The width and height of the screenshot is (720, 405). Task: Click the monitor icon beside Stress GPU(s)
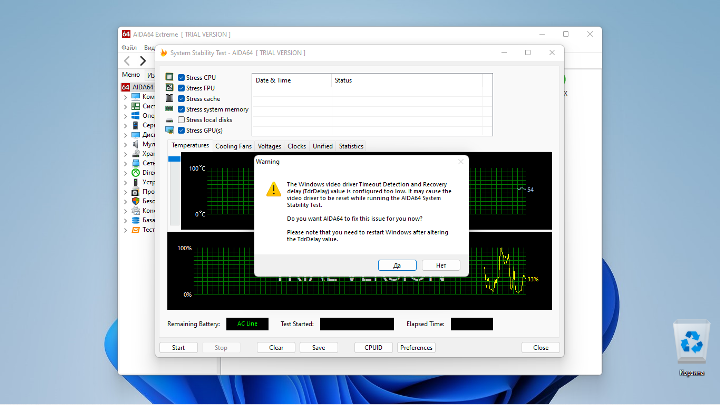point(169,130)
